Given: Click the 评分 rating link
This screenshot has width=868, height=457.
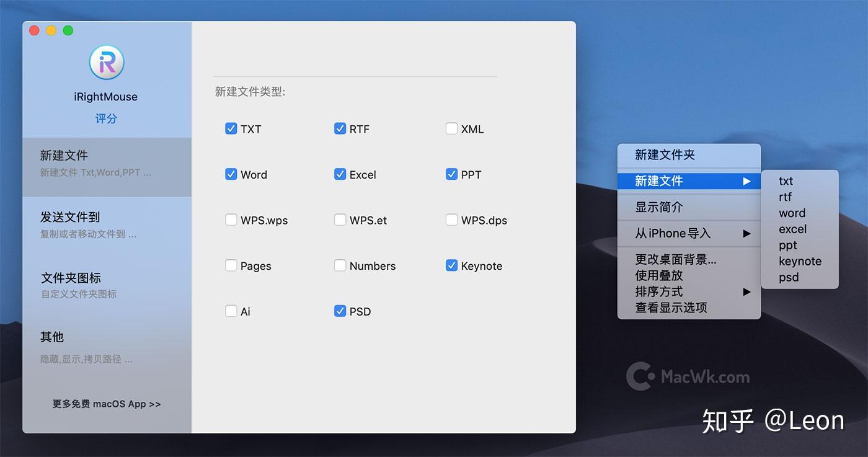Looking at the screenshot, I should (106, 118).
